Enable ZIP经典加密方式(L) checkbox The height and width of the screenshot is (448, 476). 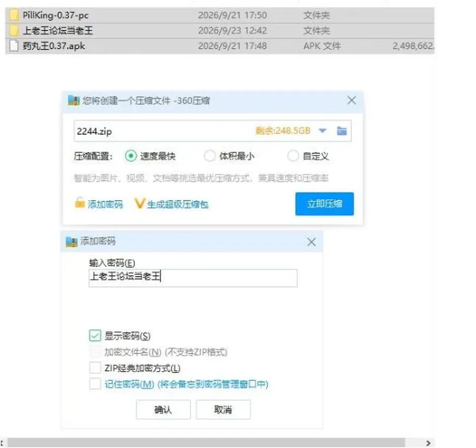pos(95,368)
